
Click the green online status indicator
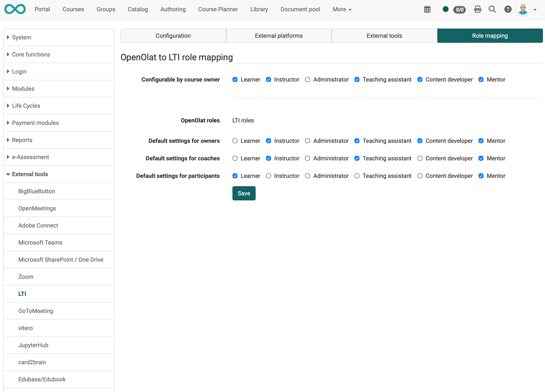tap(446, 9)
